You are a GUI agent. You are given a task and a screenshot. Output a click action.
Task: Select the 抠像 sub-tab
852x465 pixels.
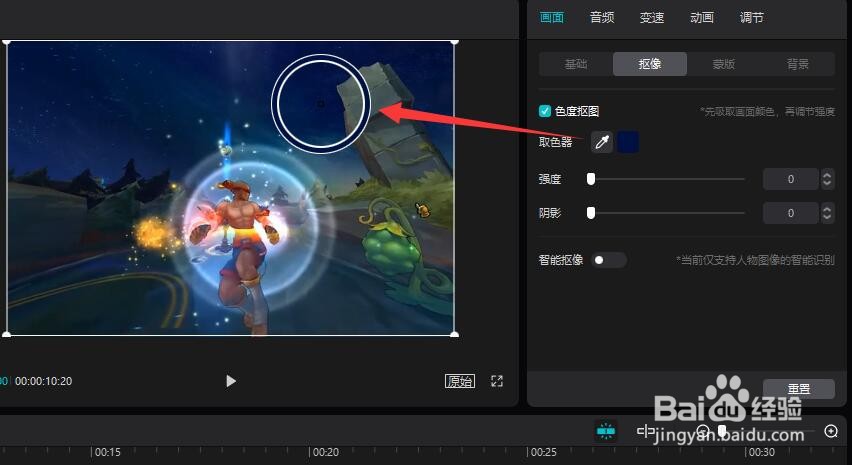(x=650, y=64)
